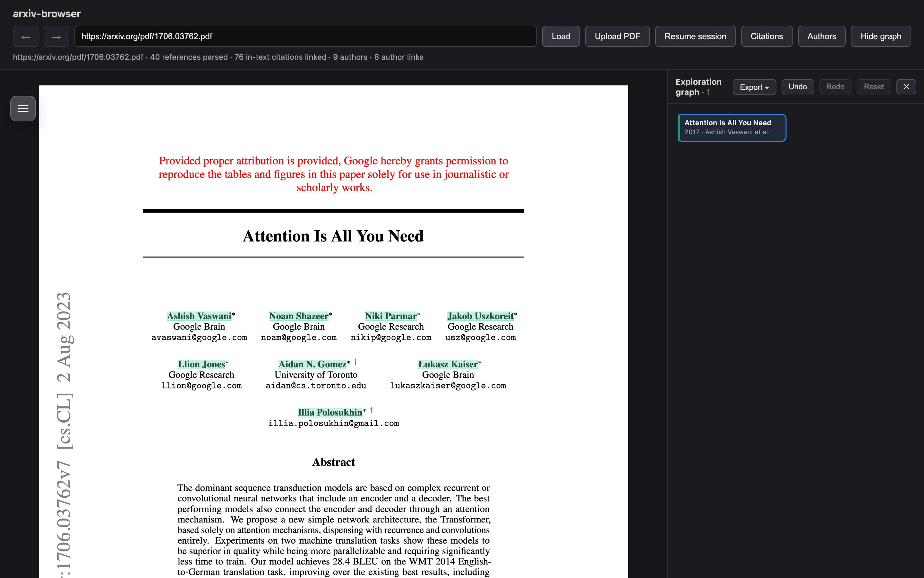924x578 pixels.
Task: Open the Export dropdown
Action: point(754,87)
